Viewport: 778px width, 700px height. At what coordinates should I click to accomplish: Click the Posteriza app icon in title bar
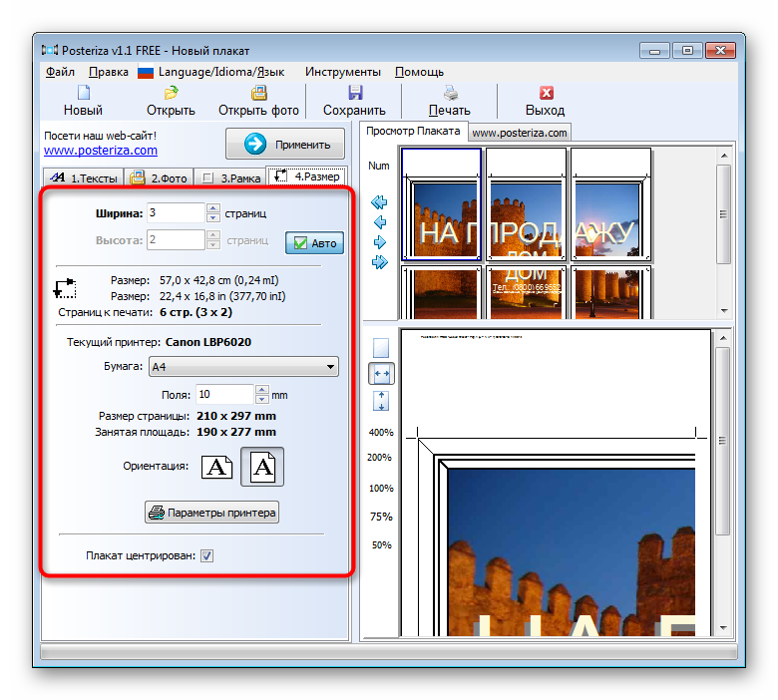click(50, 51)
